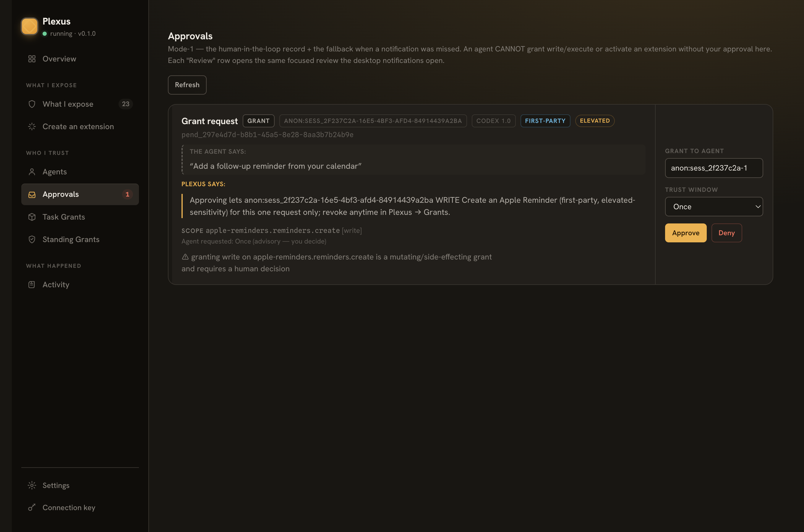The width and height of the screenshot is (804, 532).
Task: Approve the grant request
Action: (685, 233)
